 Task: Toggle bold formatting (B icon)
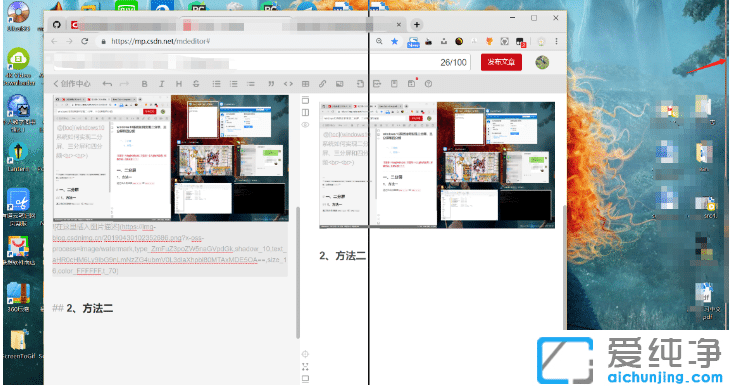(x=144, y=84)
